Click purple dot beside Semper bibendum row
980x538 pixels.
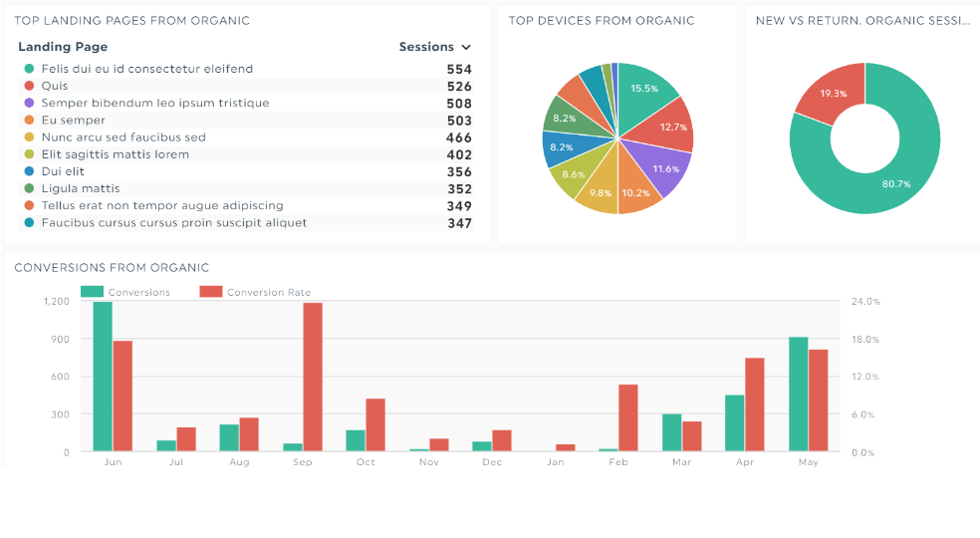(x=29, y=103)
